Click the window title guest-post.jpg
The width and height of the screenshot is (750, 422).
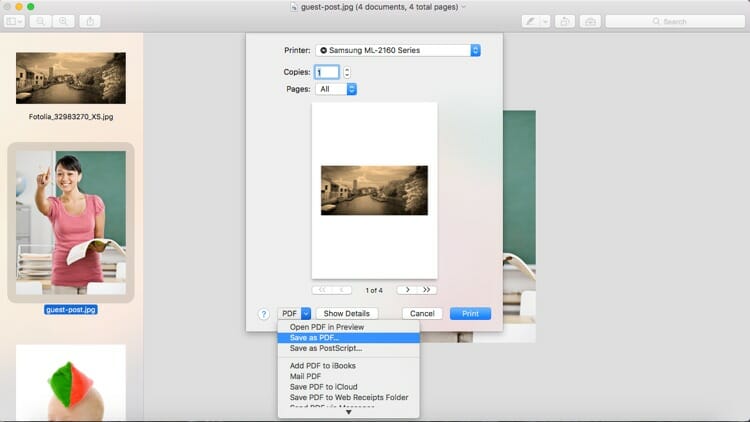click(x=379, y=7)
